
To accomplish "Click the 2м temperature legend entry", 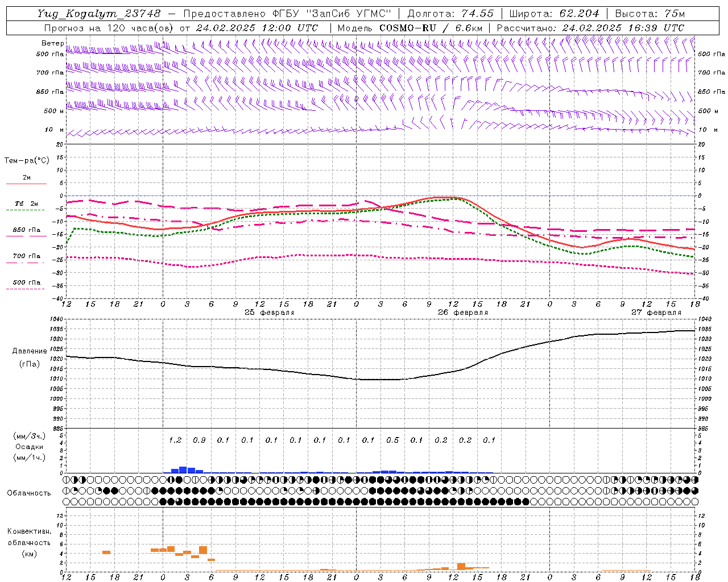I will [27, 178].
